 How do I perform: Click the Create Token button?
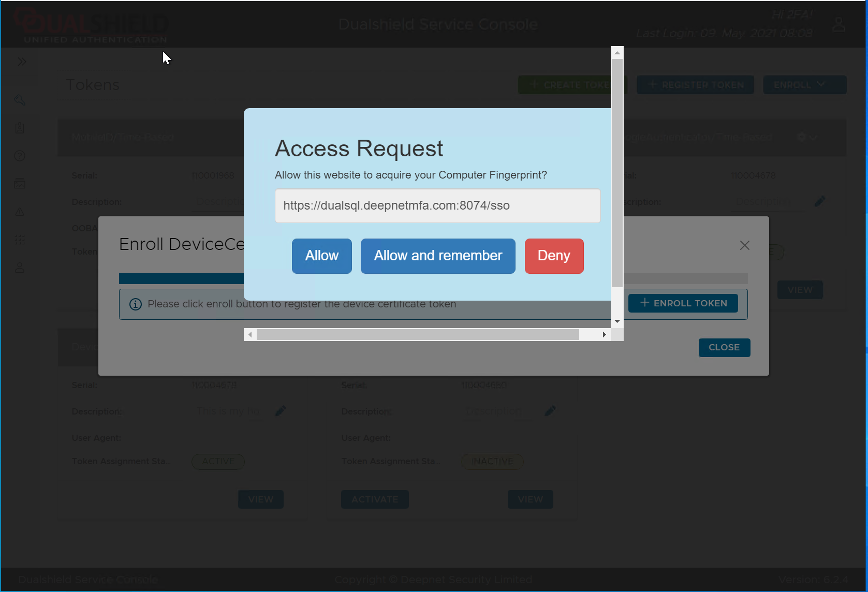pos(565,85)
